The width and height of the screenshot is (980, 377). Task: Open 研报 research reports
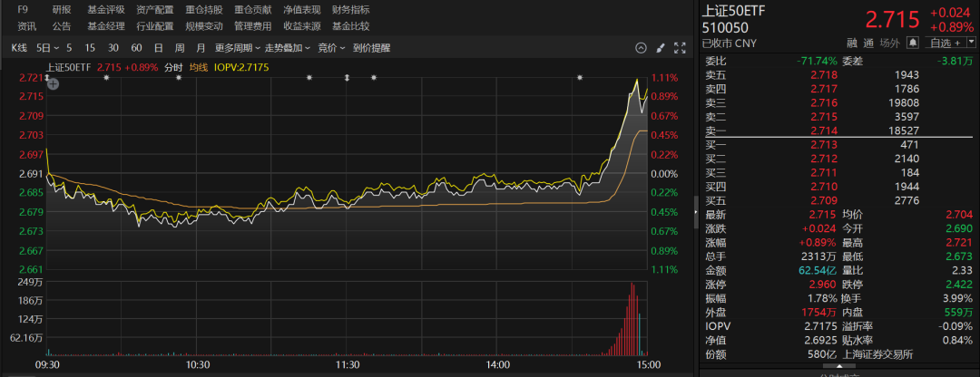coord(62,9)
